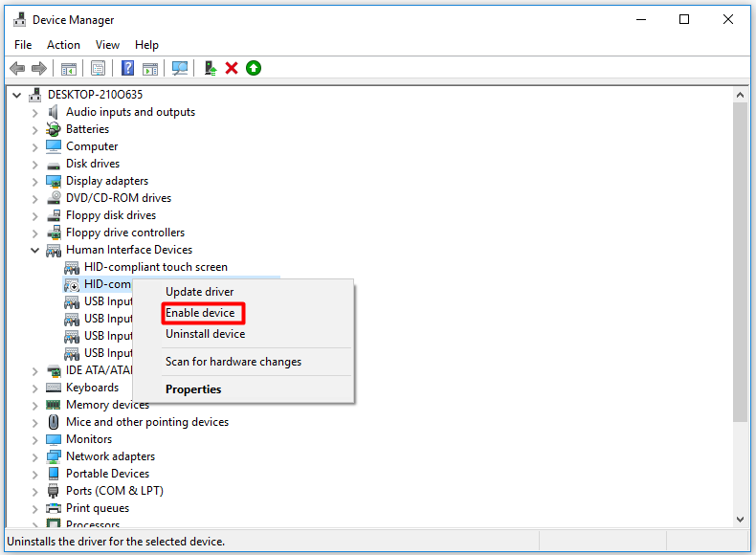This screenshot has height=555, width=756.
Task: Choose Enable device from context menu
Action: tap(200, 313)
